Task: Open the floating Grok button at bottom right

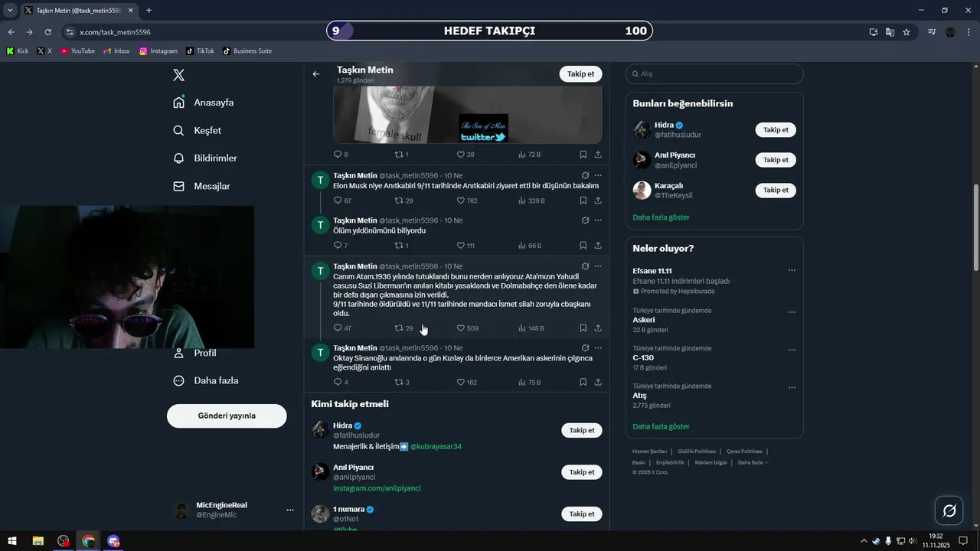Action: pos(949,510)
